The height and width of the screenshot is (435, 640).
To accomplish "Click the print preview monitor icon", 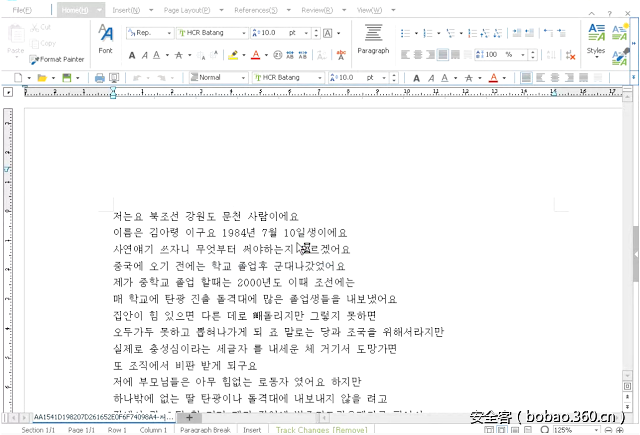I will tap(114, 78).
